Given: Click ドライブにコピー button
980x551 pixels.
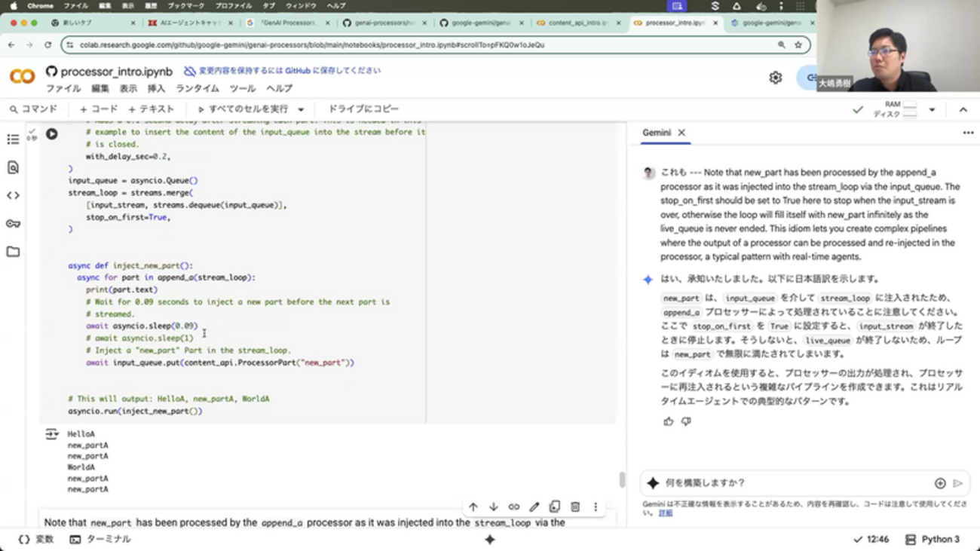Looking at the screenshot, I should pyautogui.click(x=363, y=109).
